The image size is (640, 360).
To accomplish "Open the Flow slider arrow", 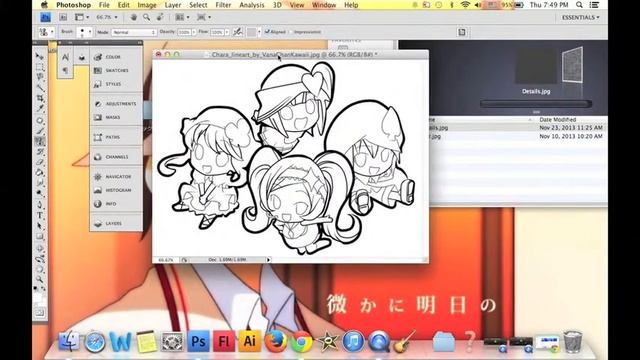I will (x=227, y=32).
